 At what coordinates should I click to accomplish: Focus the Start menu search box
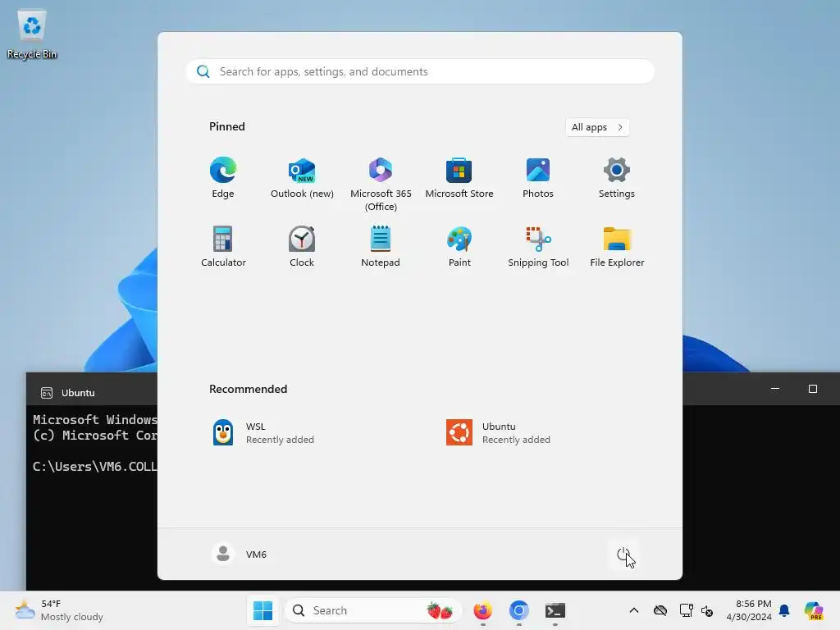click(419, 71)
